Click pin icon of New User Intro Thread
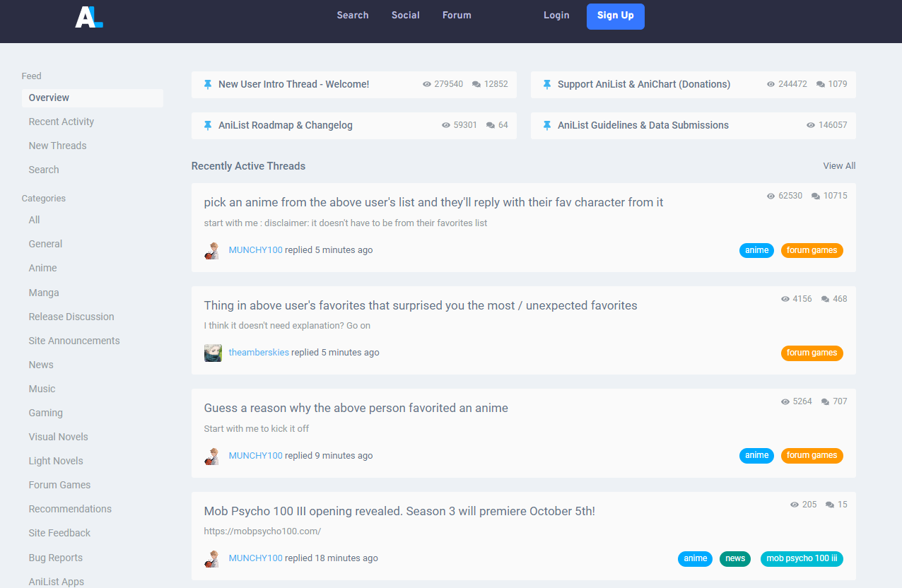 pyautogui.click(x=208, y=84)
